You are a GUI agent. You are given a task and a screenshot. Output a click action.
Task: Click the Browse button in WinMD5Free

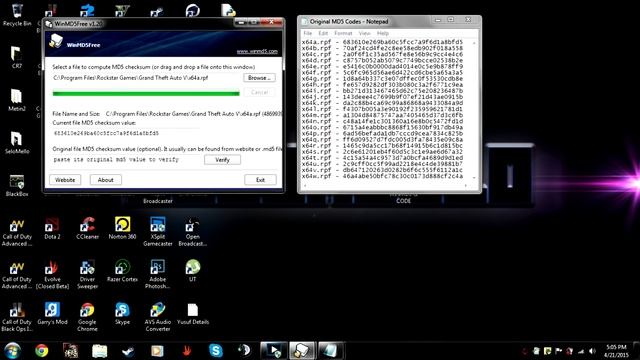(x=259, y=78)
